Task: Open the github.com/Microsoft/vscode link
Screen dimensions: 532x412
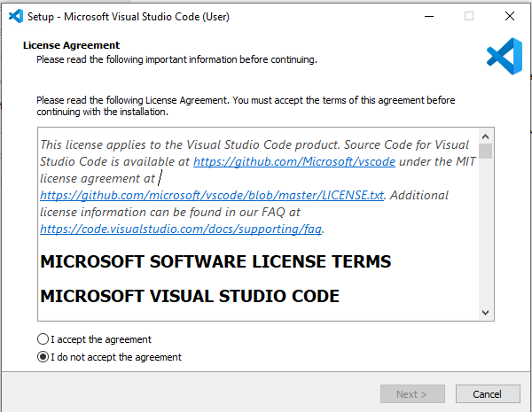Action: [x=294, y=162]
